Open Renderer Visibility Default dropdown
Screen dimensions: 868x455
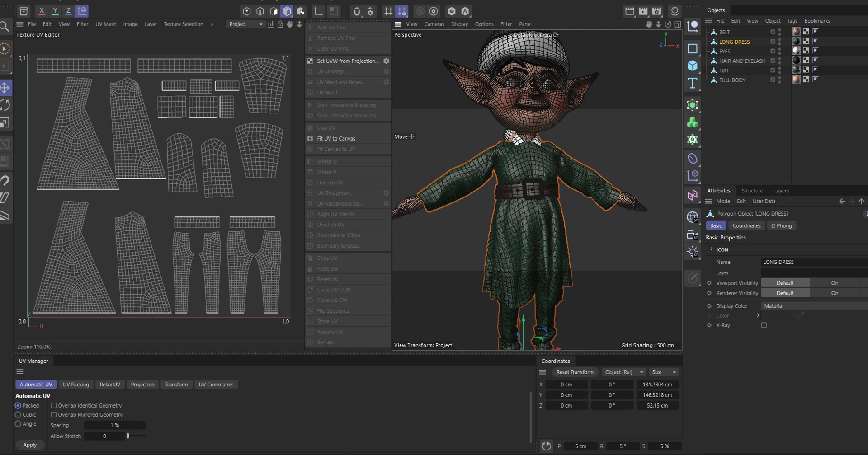point(785,293)
